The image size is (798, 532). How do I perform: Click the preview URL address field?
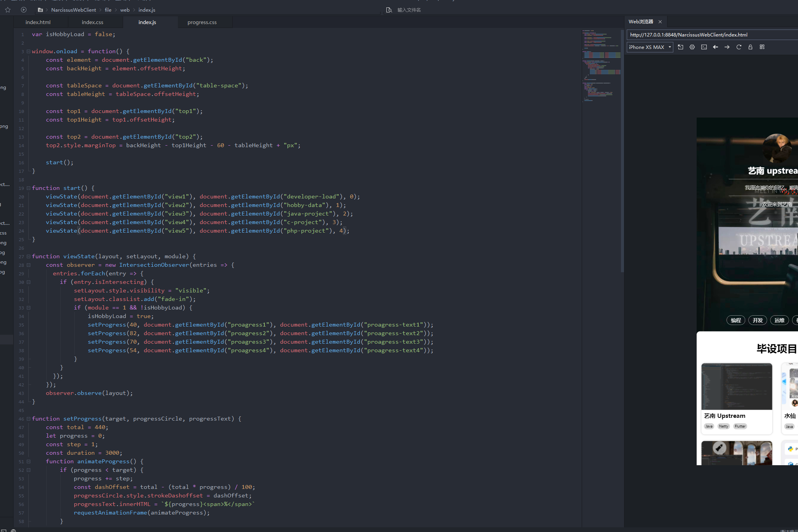click(712, 35)
